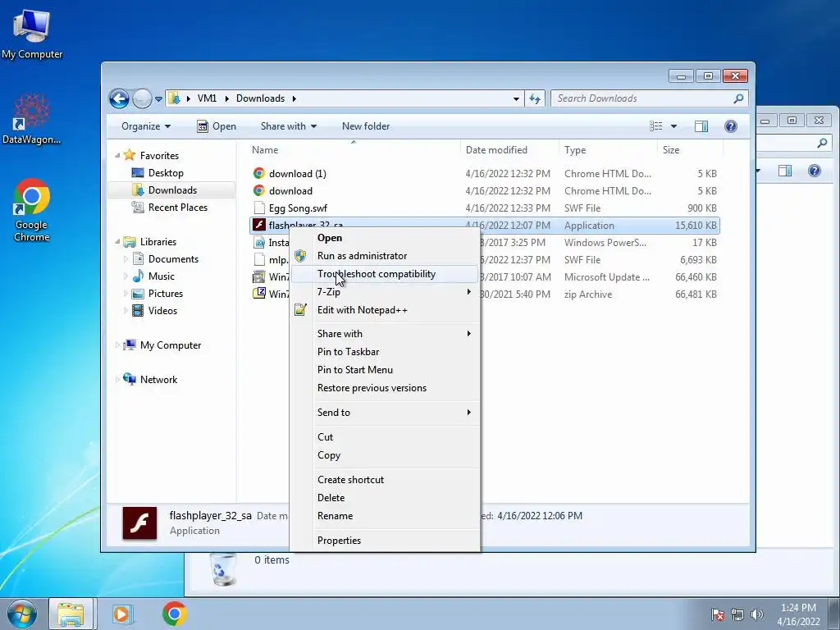Screen dimensions: 840x630
Task: Select Desktop under Favorites
Action: coord(166,173)
